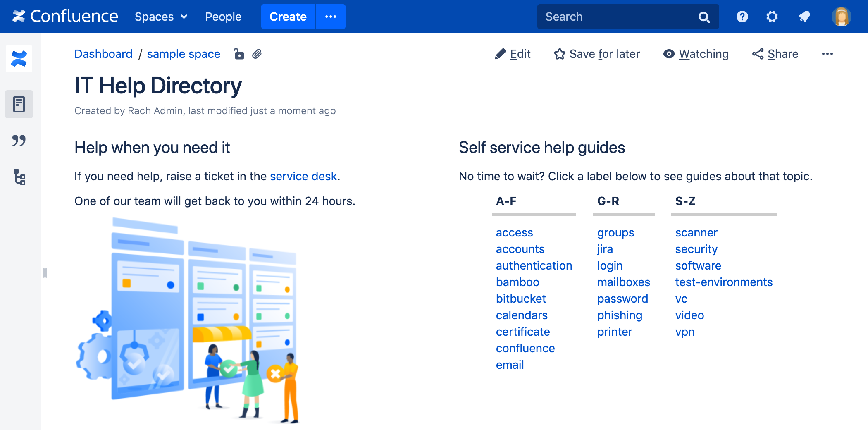
Task: Open the page tree icon in the sidebar
Action: 19,177
